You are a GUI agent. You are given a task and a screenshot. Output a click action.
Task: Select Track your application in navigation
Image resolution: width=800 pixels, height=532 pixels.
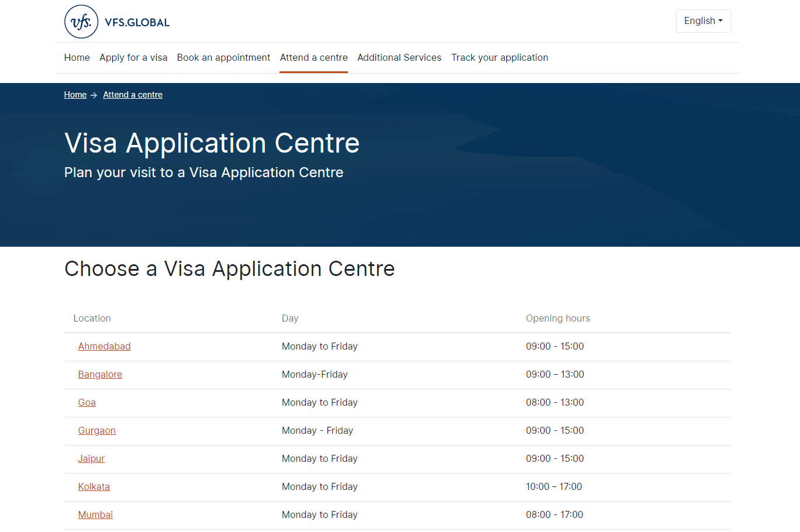500,57
